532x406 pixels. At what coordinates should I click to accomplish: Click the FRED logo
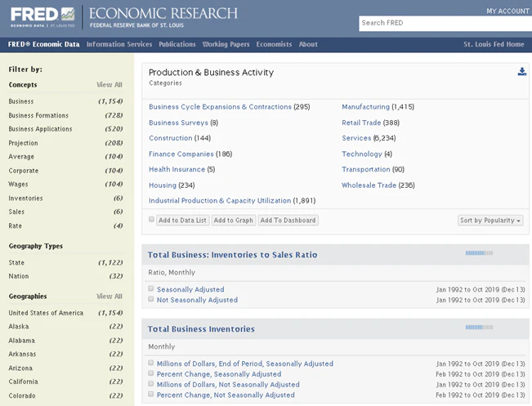click(x=42, y=17)
